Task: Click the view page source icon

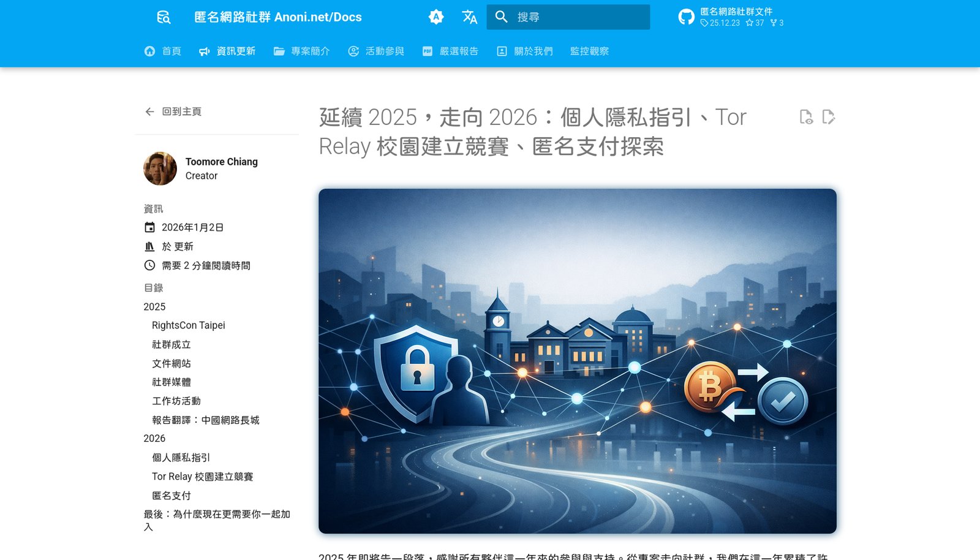Action: [x=806, y=117]
